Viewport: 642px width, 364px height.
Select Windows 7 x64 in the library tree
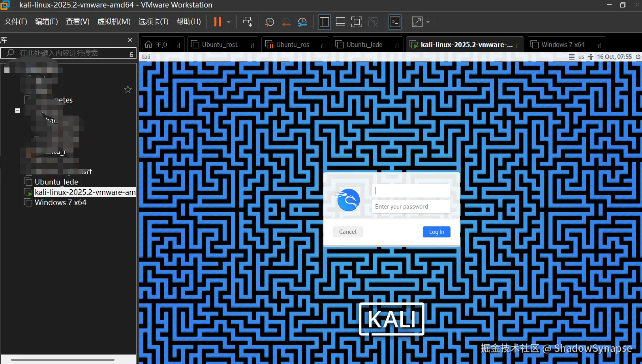coord(60,202)
